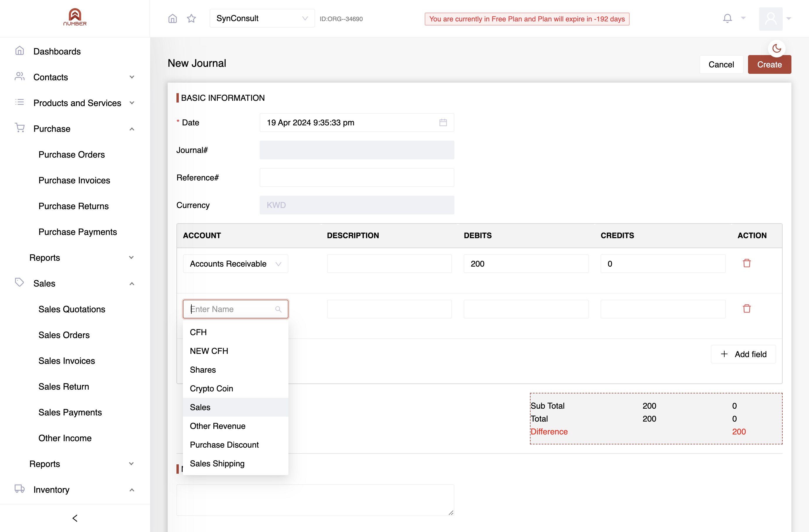Expand Products and Services menu

coord(75,103)
